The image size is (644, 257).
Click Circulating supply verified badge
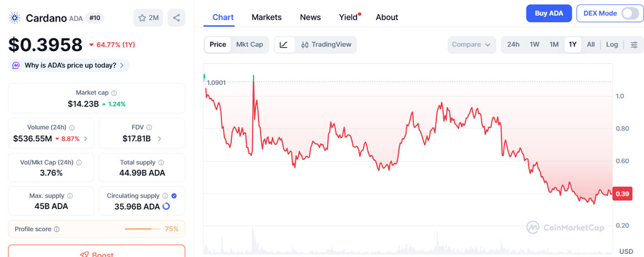tap(174, 196)
